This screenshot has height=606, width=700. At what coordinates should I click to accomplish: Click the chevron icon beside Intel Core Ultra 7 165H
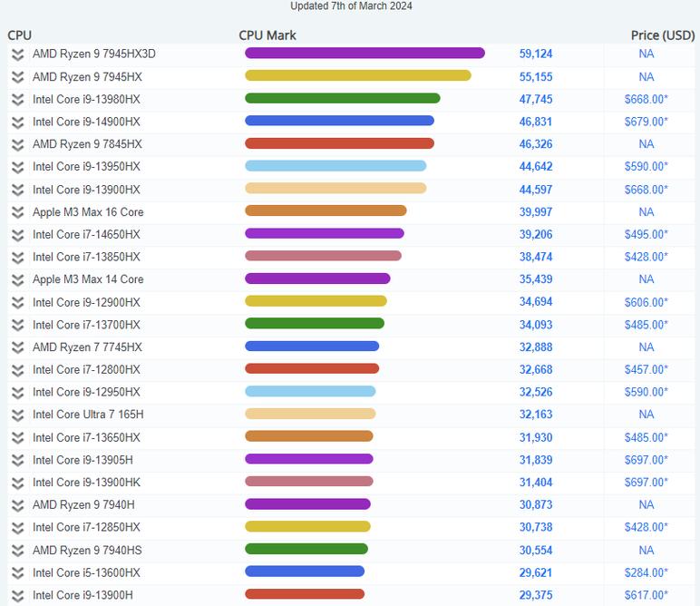17,415
